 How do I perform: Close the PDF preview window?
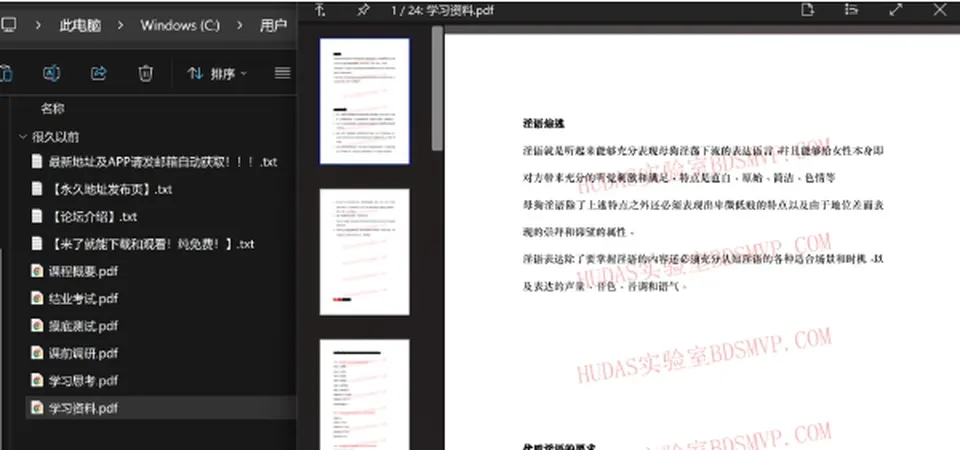point(940,10)
